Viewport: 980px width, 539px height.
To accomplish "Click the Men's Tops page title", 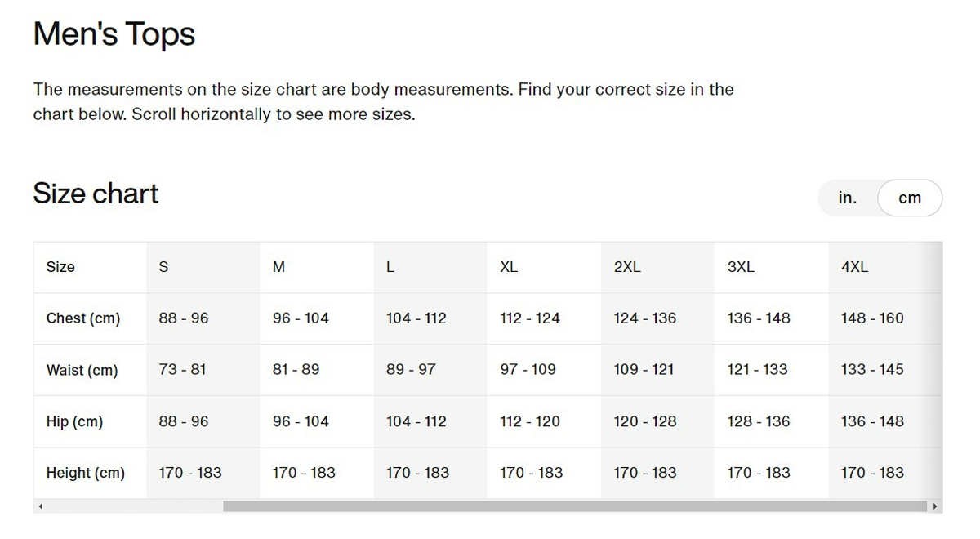I will [114, 34].
